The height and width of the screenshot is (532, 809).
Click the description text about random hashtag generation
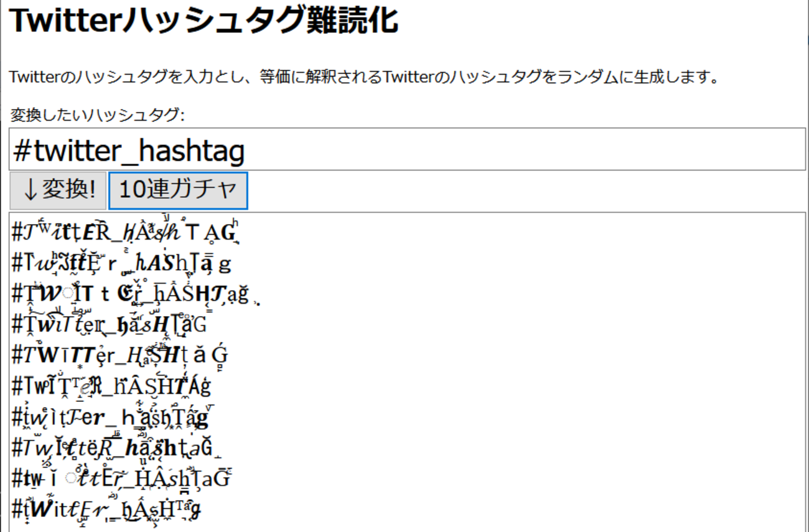click(364, 78)
